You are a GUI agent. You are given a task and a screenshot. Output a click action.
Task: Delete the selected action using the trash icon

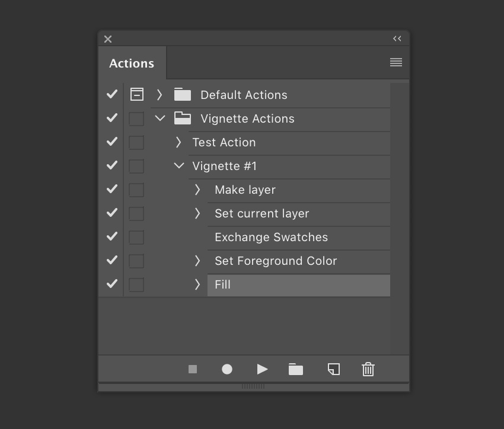coord(368,369)
